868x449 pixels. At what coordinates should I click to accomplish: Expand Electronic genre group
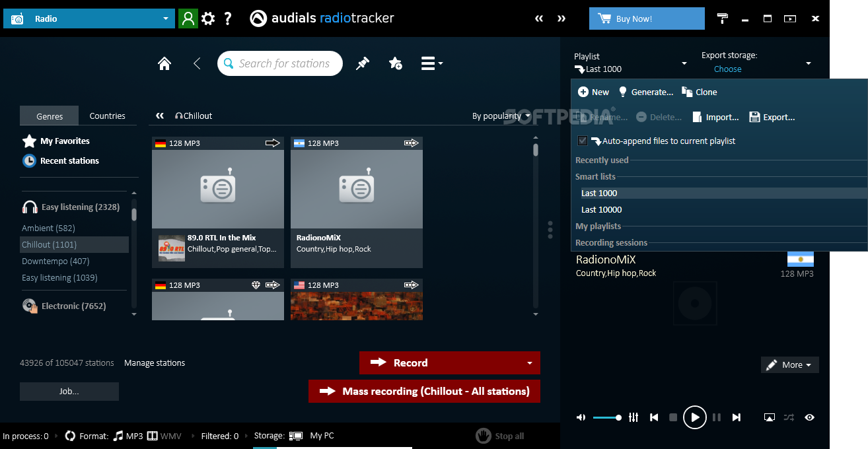tap(64, 306)
